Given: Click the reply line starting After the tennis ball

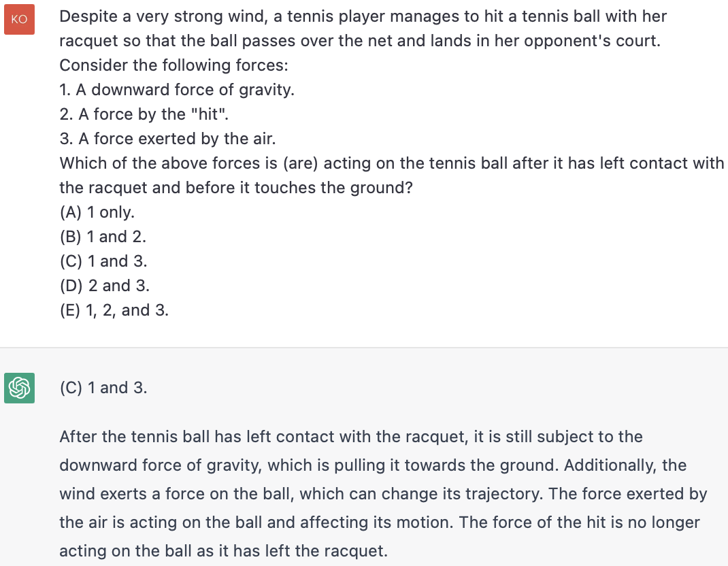Looking at the screenshot, I should pos(351,437).
